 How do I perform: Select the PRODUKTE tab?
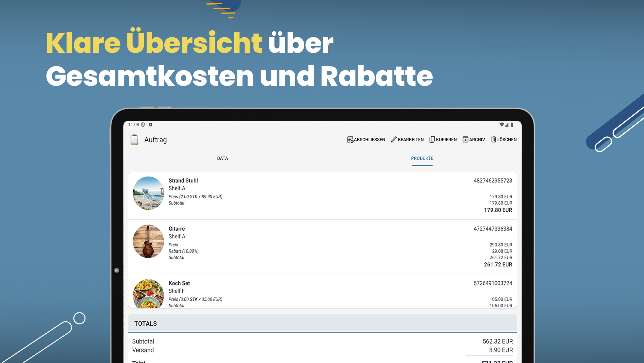pyautogui.click(x=422, y=158)
